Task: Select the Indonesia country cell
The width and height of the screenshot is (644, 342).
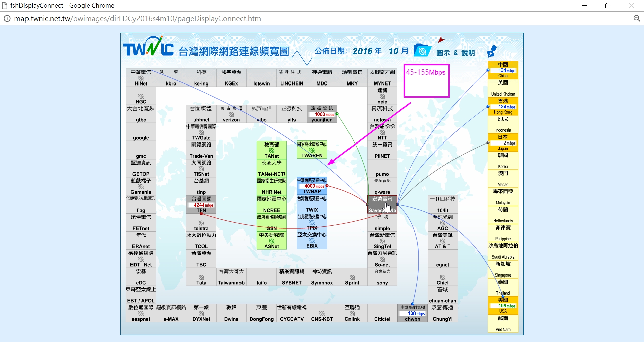Action: [503, 124]
